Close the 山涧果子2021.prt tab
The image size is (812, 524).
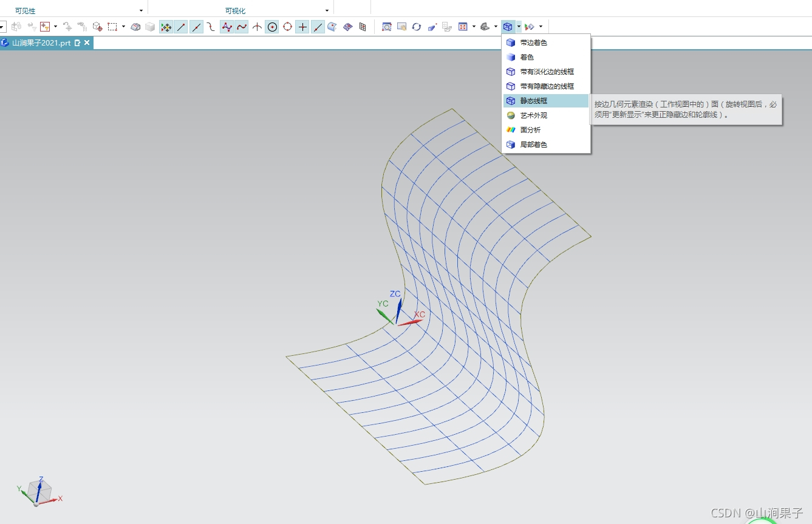tap(87, 43)
